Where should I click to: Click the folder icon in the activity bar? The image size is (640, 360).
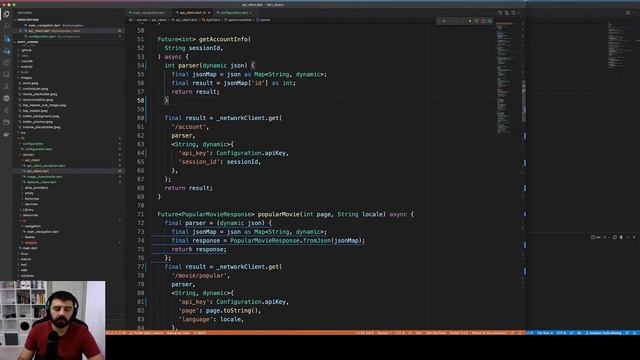click(7, 122)
